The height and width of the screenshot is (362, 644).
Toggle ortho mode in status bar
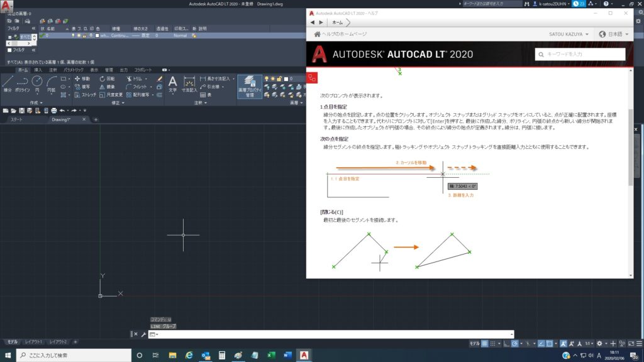506,344
